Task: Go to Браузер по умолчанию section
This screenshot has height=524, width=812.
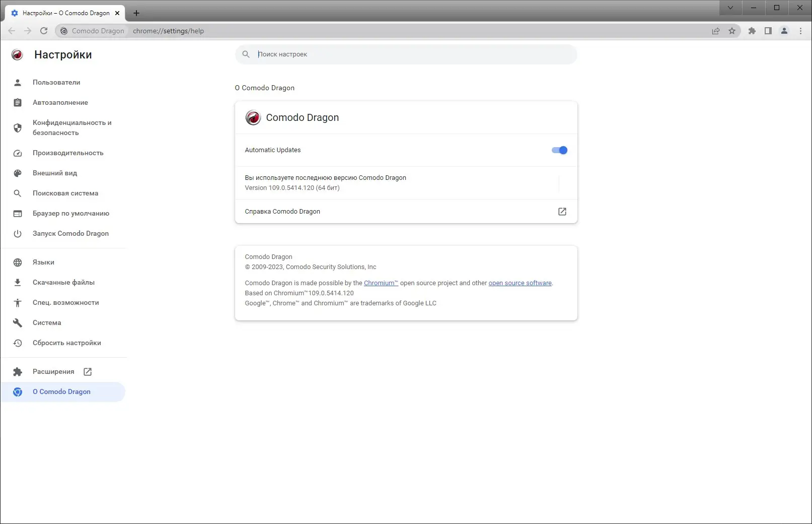Action: pyautogui.click(x=63, y=213)
